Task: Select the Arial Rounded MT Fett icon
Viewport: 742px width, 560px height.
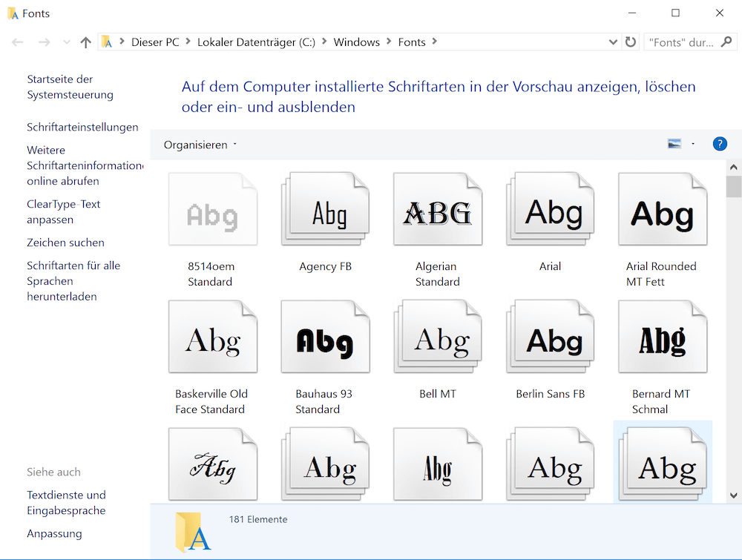Action: coord(663,209)
